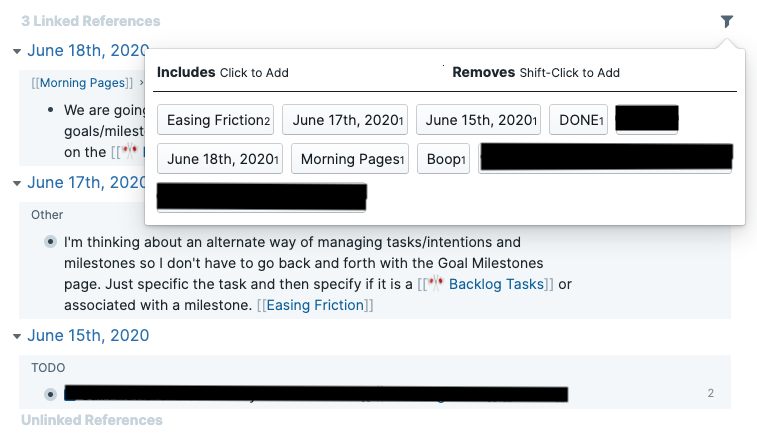Click the filter funnel icon

(727, 21)
